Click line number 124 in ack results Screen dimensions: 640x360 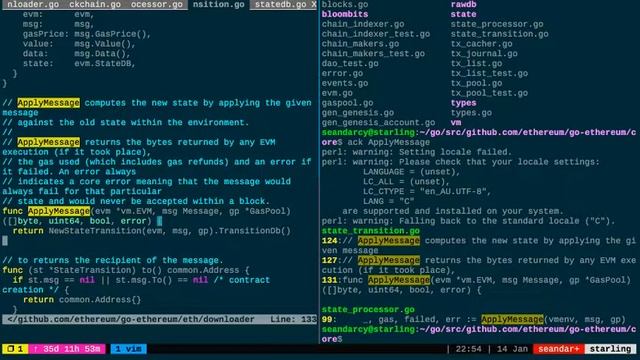[329, 240]
